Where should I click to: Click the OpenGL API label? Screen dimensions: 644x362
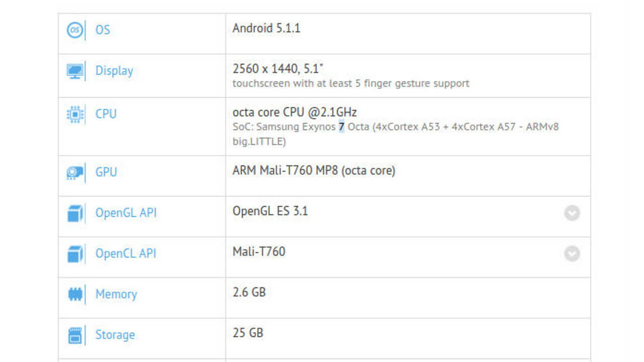126,213
